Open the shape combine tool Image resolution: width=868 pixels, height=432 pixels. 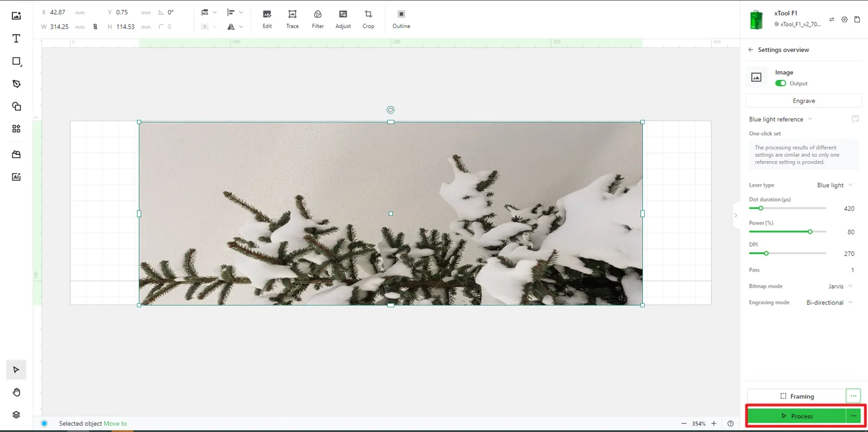16,107
